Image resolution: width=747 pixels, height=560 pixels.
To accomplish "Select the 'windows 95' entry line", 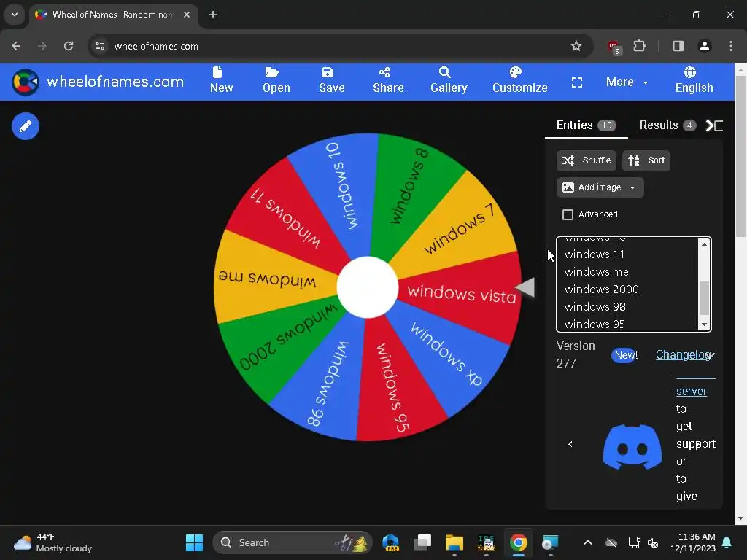I will (594, 324).
